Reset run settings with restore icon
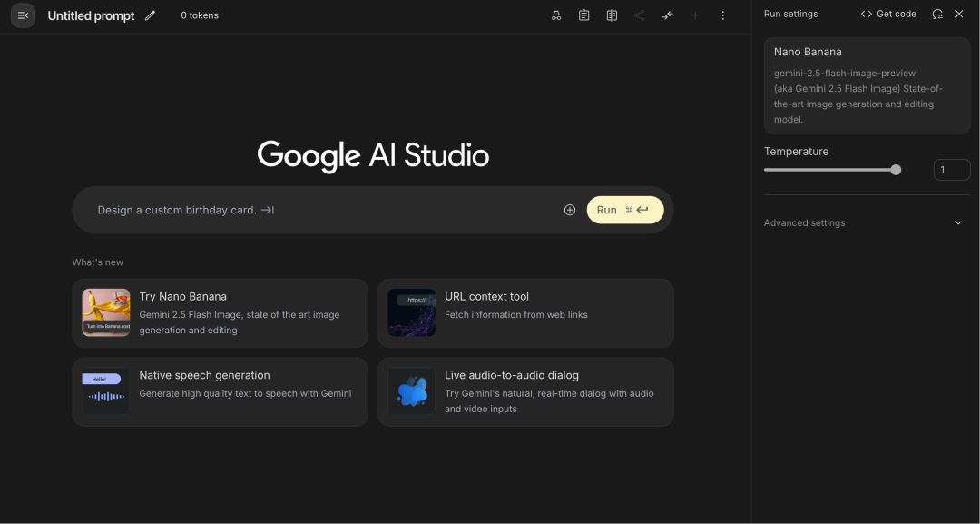Image resolution: width=980 pixels, height=524 pixels. point(937,14)
